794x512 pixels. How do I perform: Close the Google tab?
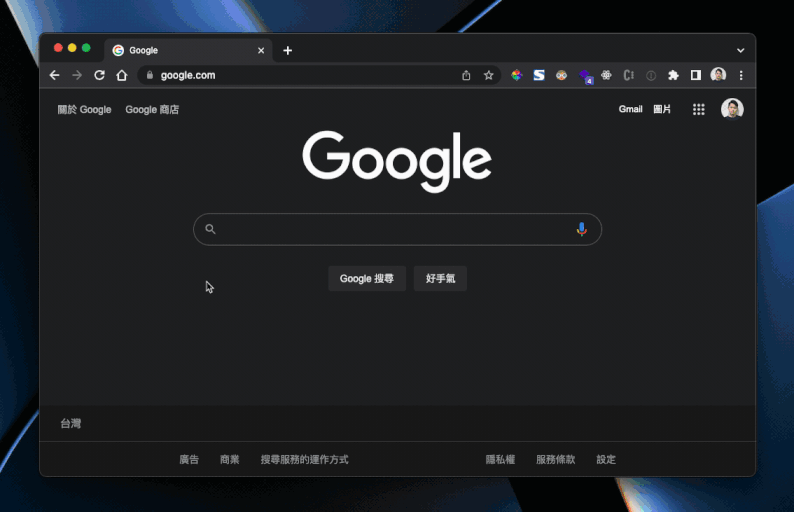tap(261, 51)
